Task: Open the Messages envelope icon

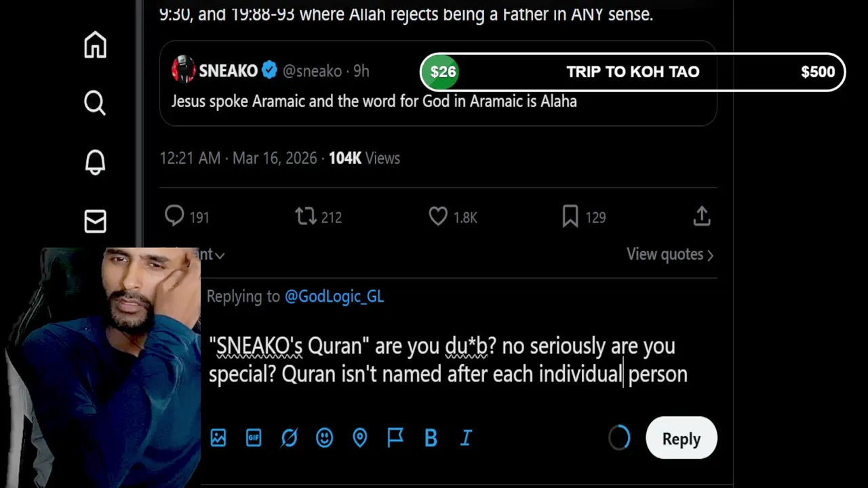Action: [x=95, y=221]
